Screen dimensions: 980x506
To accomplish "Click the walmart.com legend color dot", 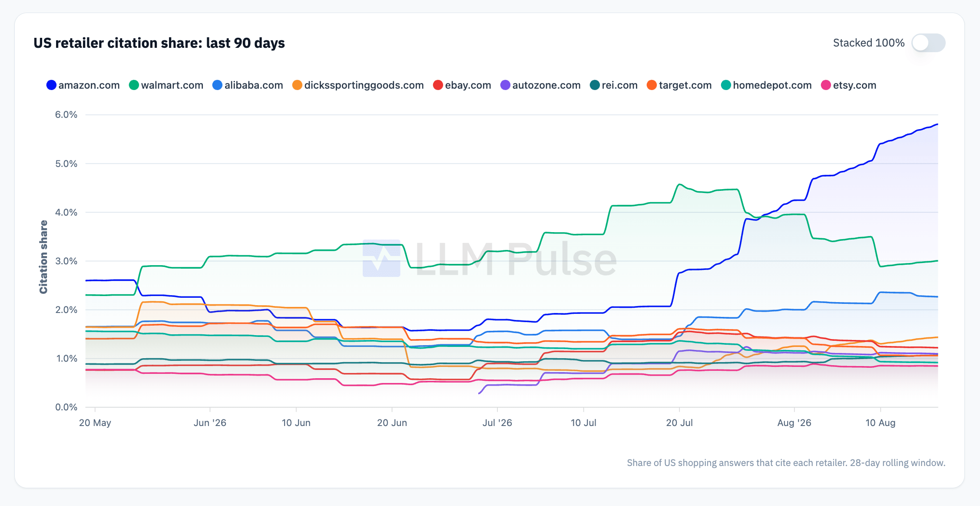I will click(134, 85).
